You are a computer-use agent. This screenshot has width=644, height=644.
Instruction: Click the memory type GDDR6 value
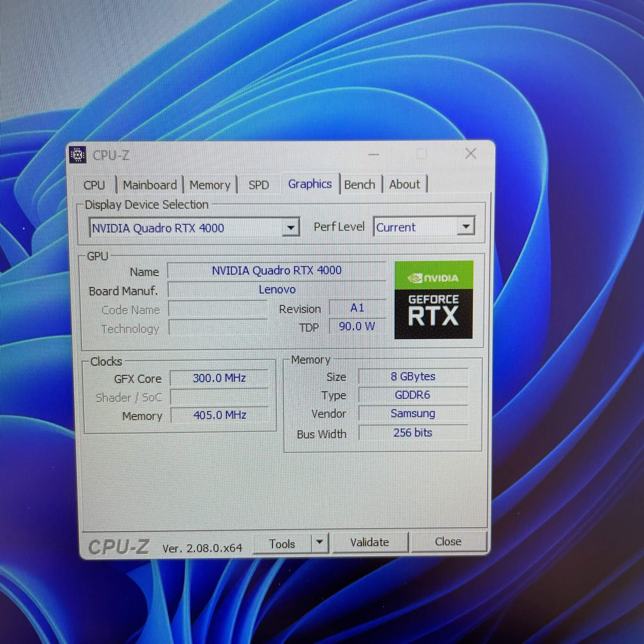pyautogui.click(x=413, y=395)
